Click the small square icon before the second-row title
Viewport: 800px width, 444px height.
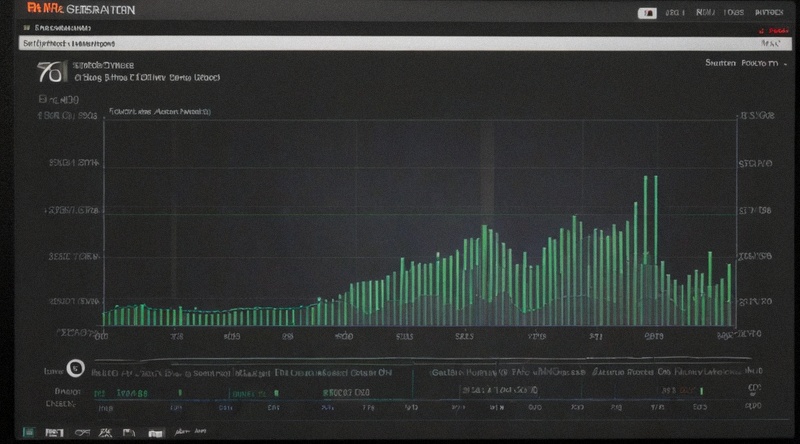pos(27,28)
